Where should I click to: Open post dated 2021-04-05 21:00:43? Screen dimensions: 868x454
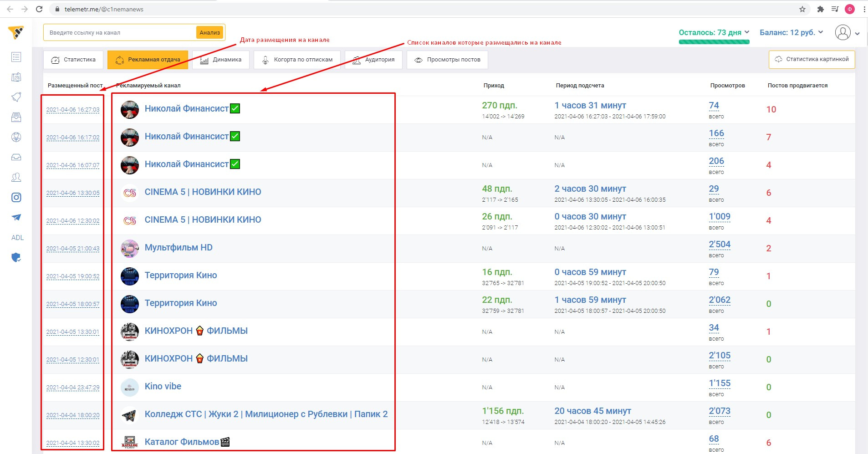click(x=73, y=249)
